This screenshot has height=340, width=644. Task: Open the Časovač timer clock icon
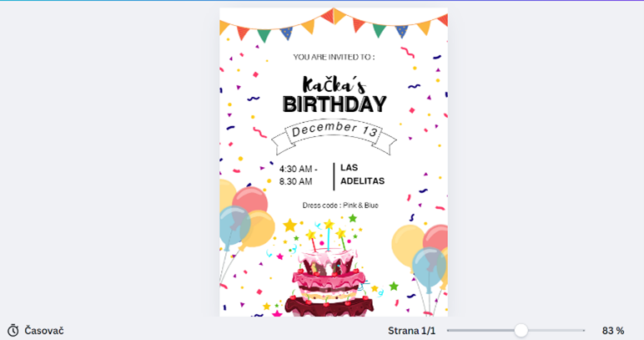(13, 331)
